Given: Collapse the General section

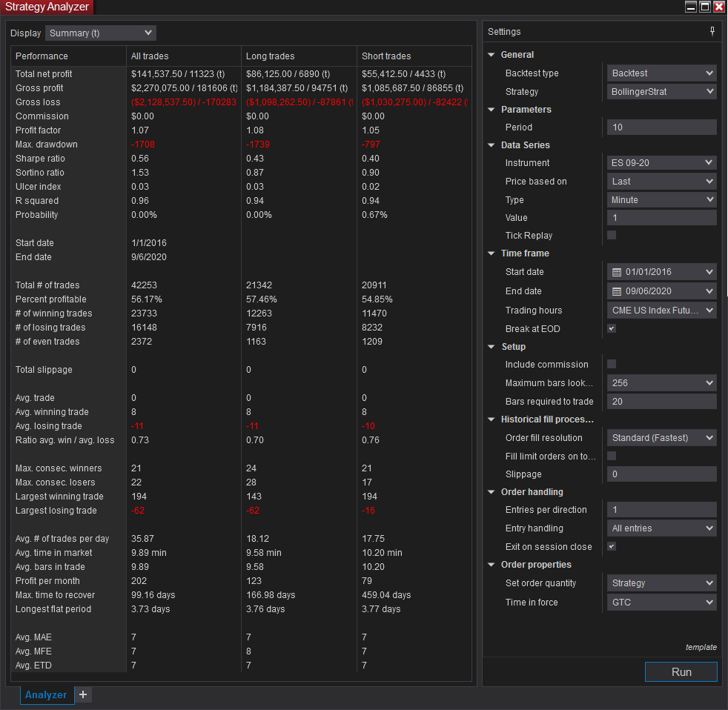Looking at the screenshot, I should (492, 55).
